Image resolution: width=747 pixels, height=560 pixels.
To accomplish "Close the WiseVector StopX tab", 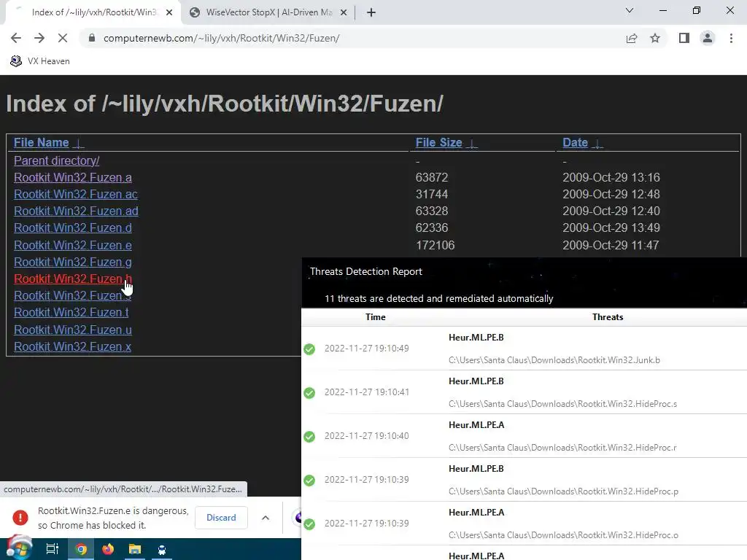I will (x=344, y=12).
